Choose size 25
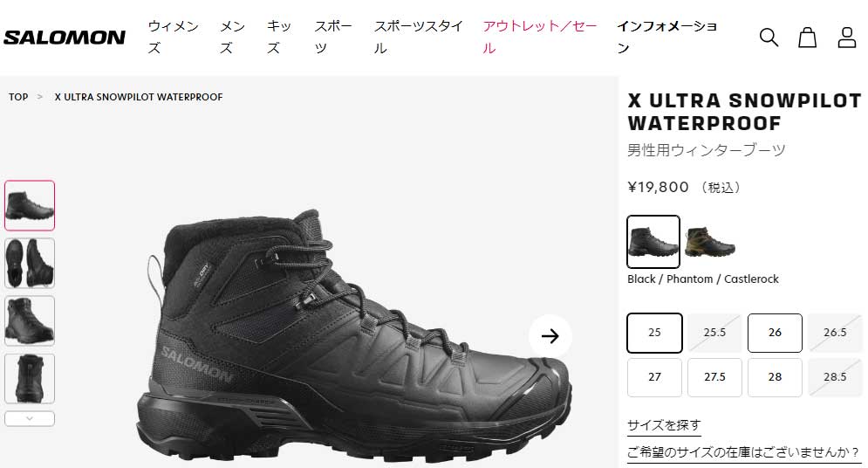This screenshot has height=468, width=868. pos(654,333)
